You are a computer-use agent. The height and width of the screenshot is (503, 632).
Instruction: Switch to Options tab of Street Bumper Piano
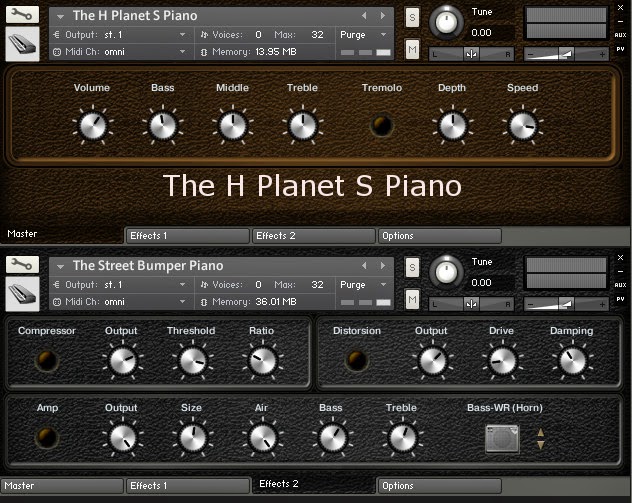(x=440, y=486)
